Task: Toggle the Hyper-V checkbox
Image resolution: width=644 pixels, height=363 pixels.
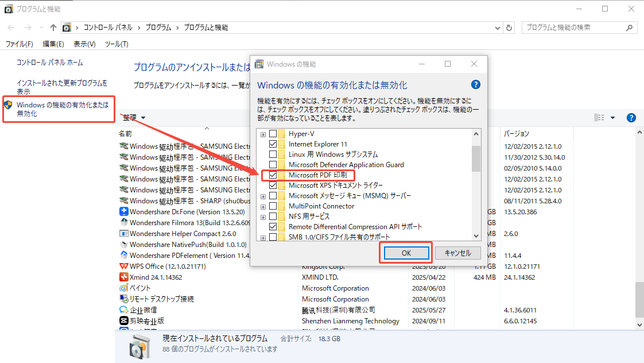Action: (x=273, y=134)
